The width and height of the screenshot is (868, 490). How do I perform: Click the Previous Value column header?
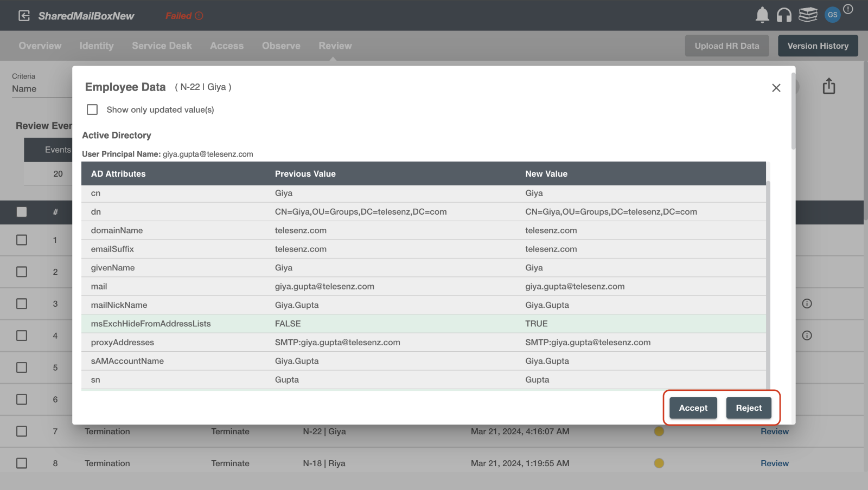(305, 174)
